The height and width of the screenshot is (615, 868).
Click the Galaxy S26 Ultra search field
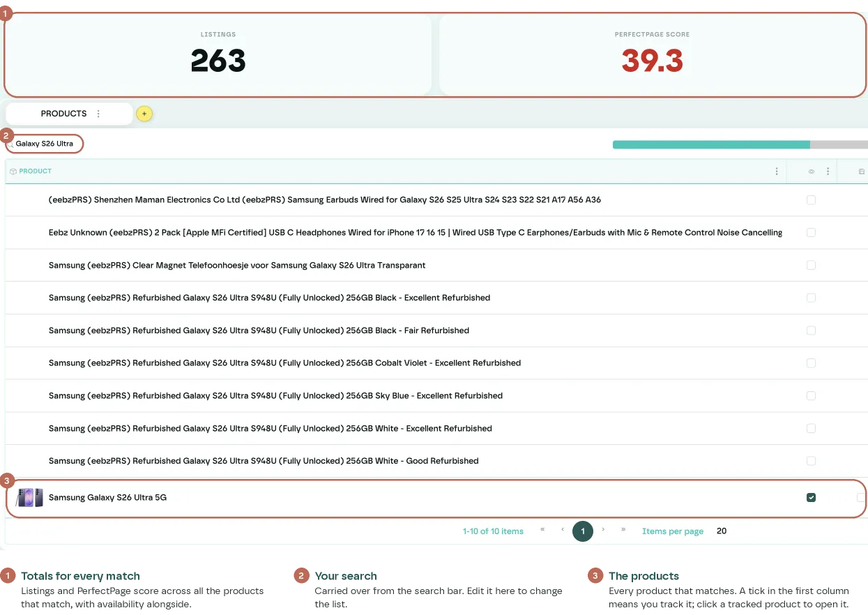coord(45,144)
